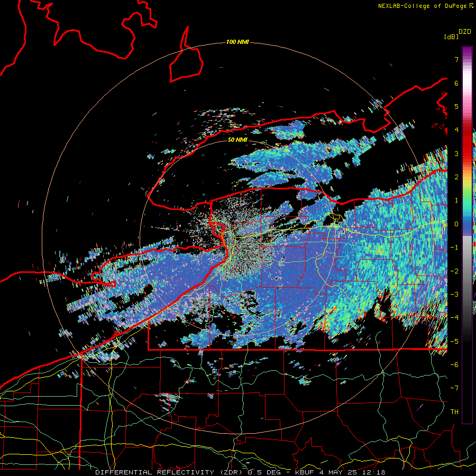The height and width of the screenshot is (476, 476).
Task: Click the -4 tick label on color scale
Action: [454, 318]
